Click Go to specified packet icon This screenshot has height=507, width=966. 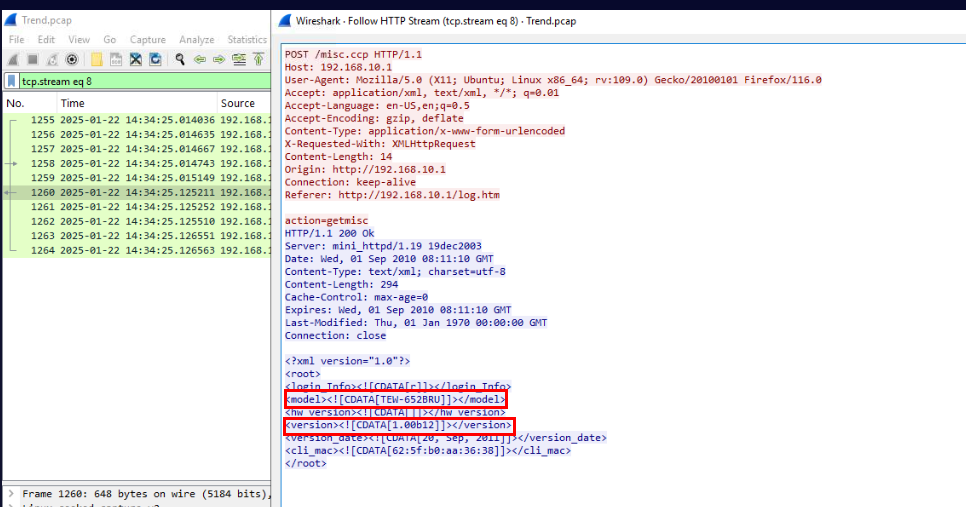point(238,60)
